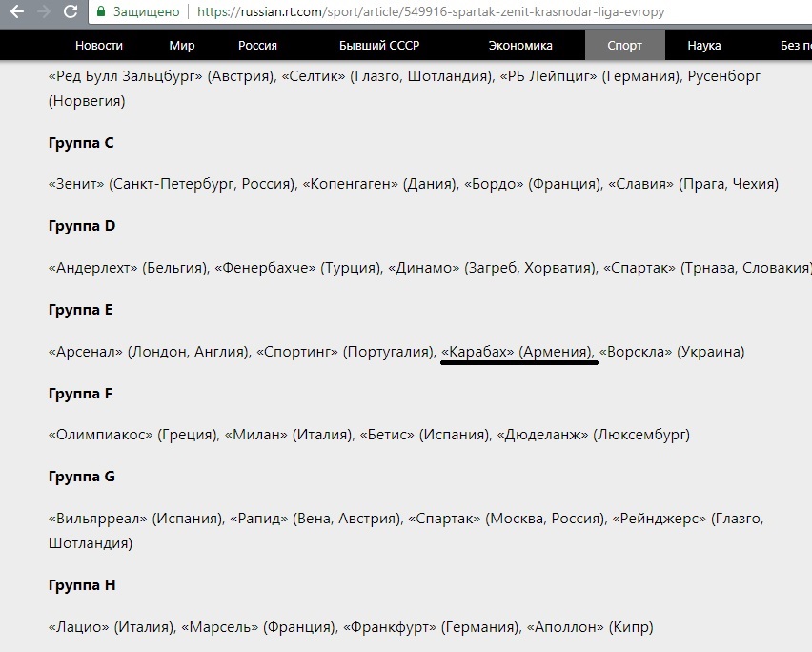Viewport: 812px width, 652px height.
Task: Click the Группа F heading
Action: point(80,394)
